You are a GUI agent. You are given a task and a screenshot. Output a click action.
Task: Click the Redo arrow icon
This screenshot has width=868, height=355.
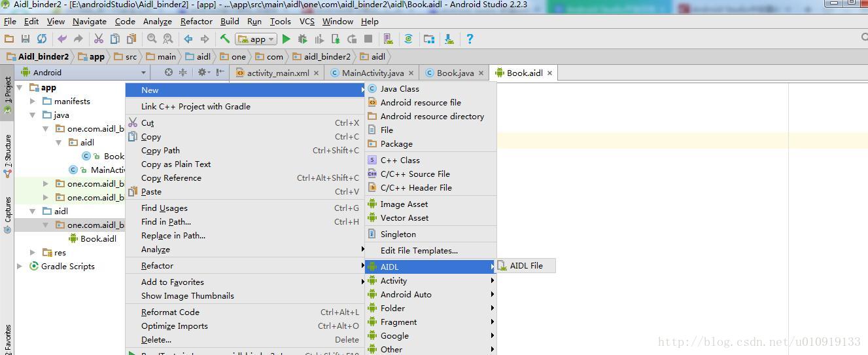coord(78,39)
